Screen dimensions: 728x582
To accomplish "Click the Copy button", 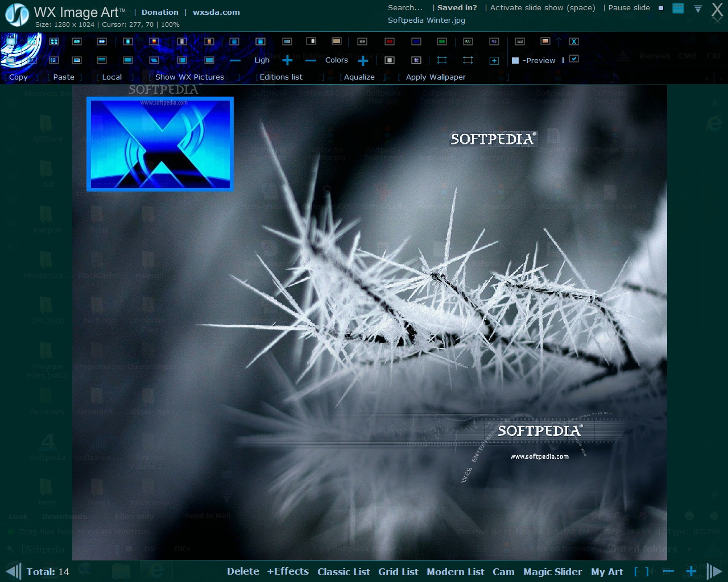I will click(18, 77).
